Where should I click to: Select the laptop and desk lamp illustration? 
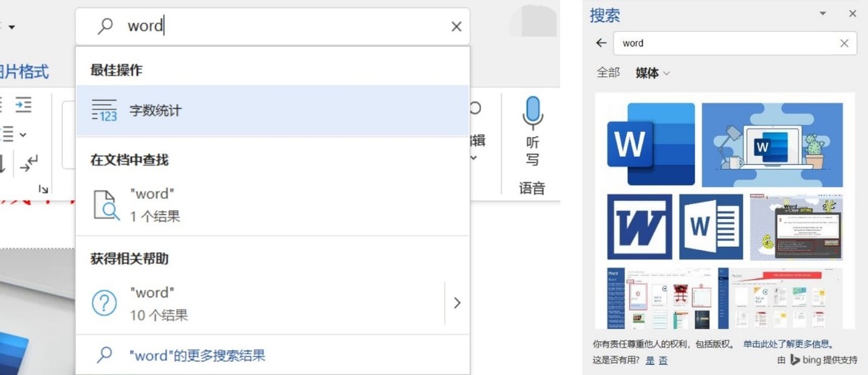click(772, 145)
